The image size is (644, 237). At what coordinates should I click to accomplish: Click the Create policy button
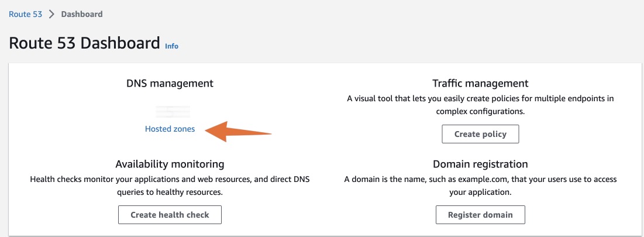tap(480, 134)
